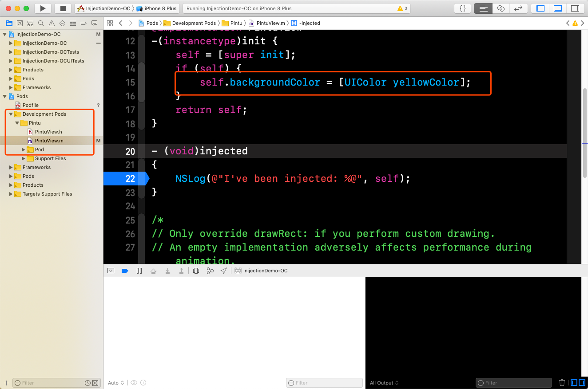Open Pintu segment in the jump bar
Viewport: 588px width, 389px height.
point(232,23)
